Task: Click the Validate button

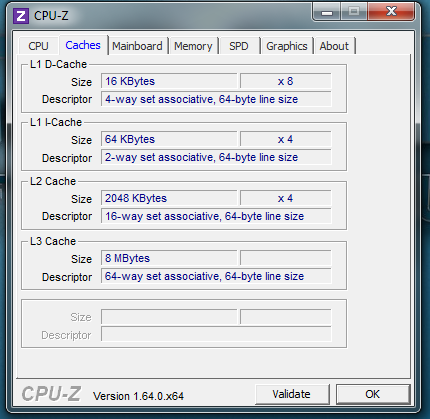Action: point(292,394)
